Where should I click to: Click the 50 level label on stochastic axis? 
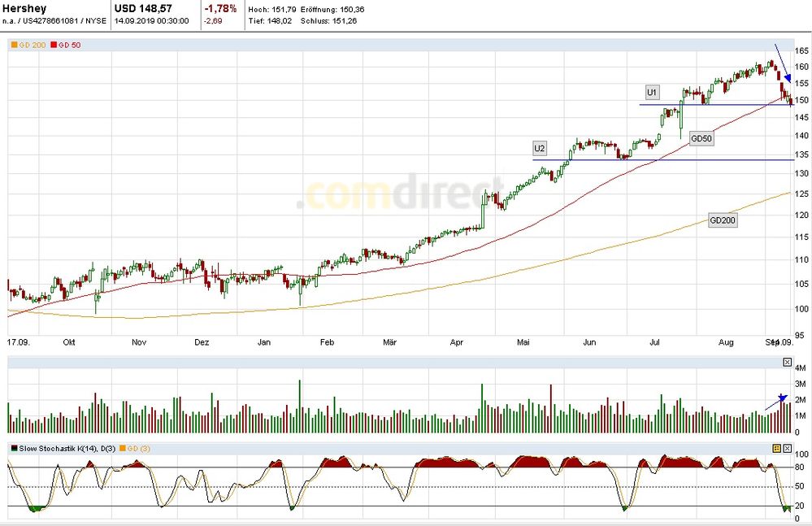click(800, 486)
